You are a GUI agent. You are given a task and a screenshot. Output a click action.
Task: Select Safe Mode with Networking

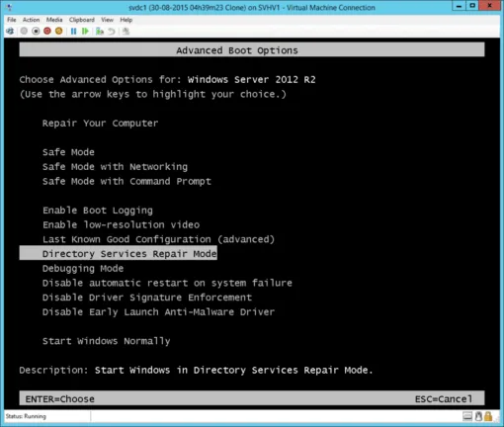click(x=115, y=167)
